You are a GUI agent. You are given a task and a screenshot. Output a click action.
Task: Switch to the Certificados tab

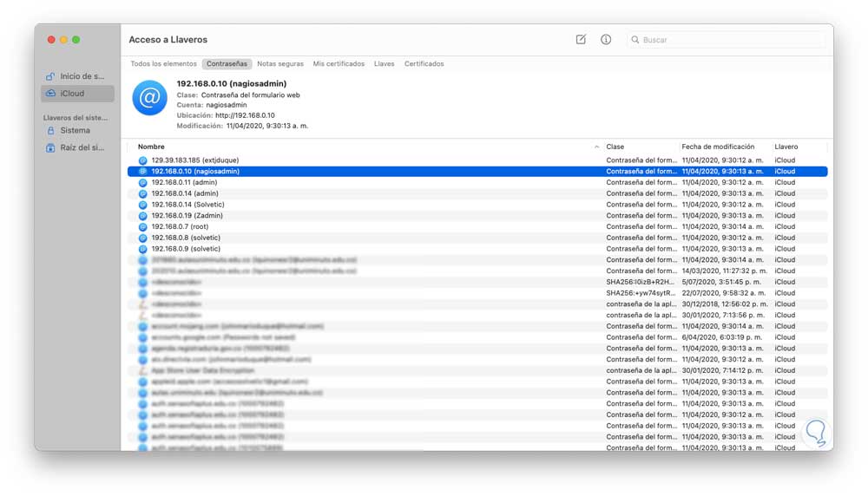click(424, 63)
